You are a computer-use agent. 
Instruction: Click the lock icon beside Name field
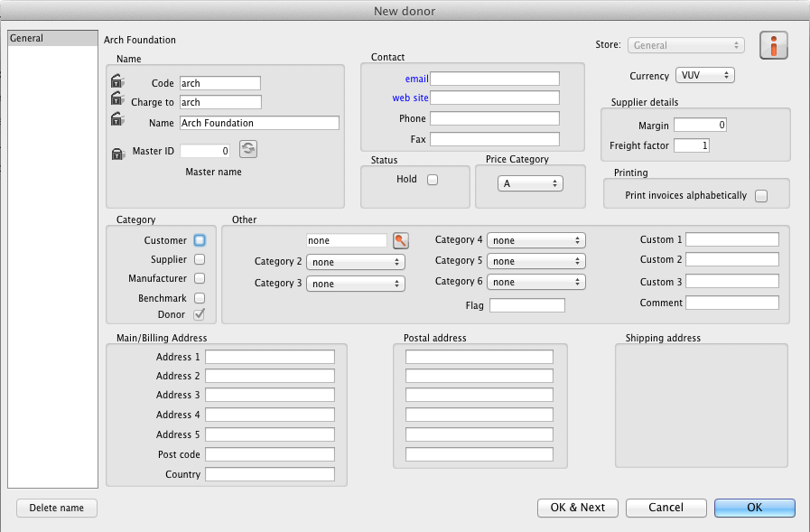tap(117, 120)
